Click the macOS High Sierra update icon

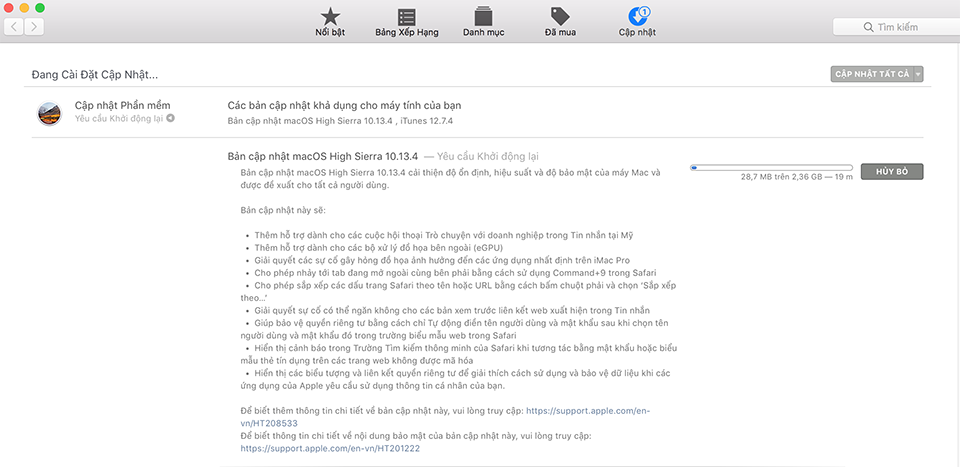click(x=49, y=113)
